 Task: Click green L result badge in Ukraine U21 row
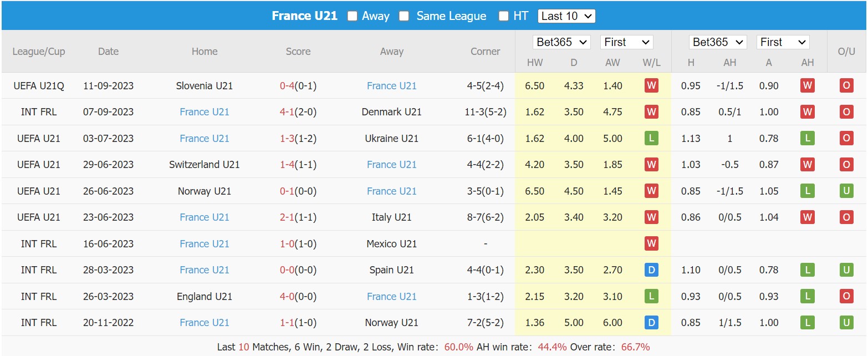point(651,139)
